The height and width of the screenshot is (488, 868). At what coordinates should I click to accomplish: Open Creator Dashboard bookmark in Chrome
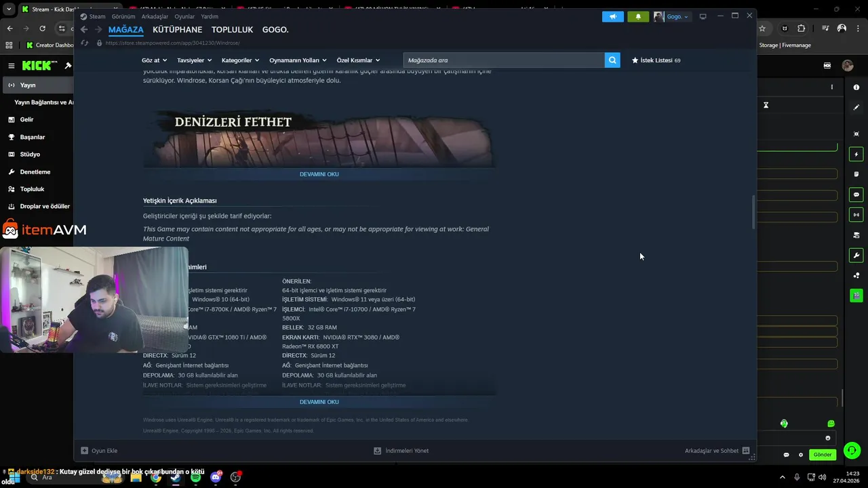click(x=50, y=45)
